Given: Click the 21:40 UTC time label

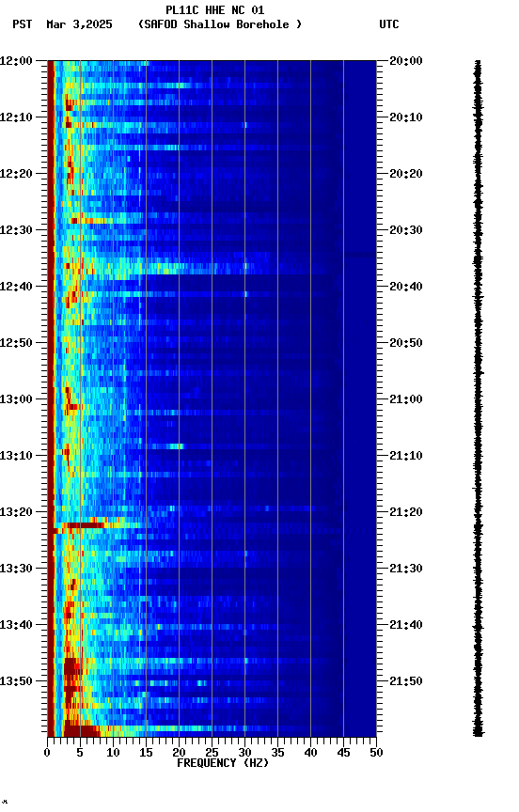Looking at the screenshot, I should point(406,626).
